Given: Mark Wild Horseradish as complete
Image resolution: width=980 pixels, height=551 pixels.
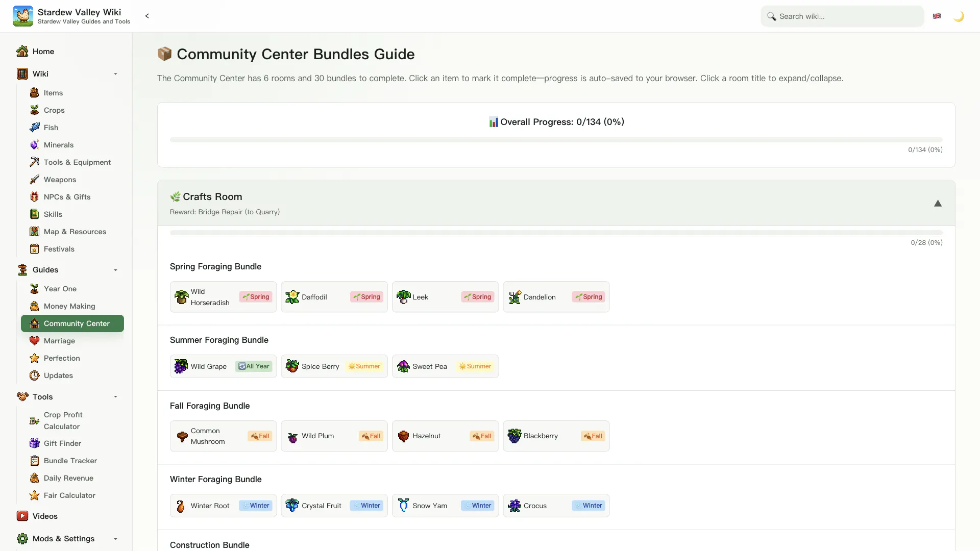Looking at the screenshot, I should click(223, 297).
